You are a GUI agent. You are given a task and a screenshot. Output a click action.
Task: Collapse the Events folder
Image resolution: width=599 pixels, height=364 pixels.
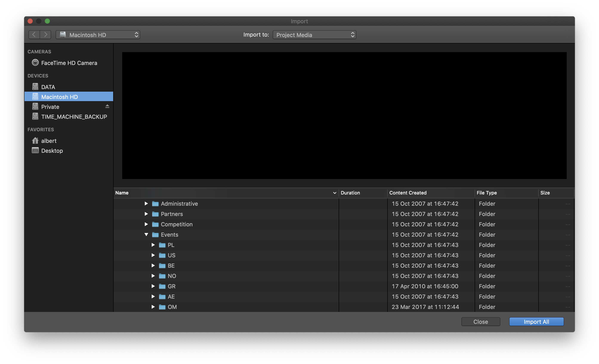tap(146, 234)
